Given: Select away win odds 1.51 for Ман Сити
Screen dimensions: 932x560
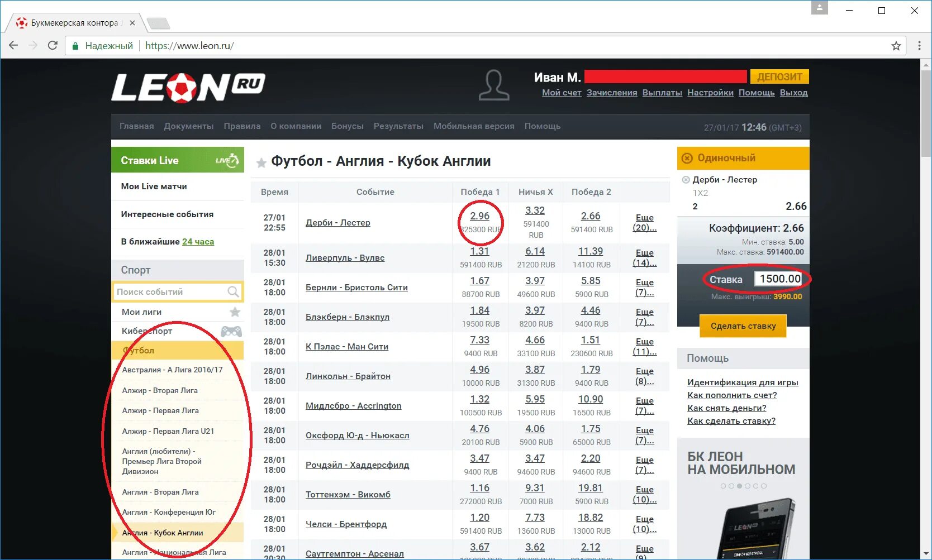Looking at the screenshot, I should pyautogui.click(x=591, y=340).
